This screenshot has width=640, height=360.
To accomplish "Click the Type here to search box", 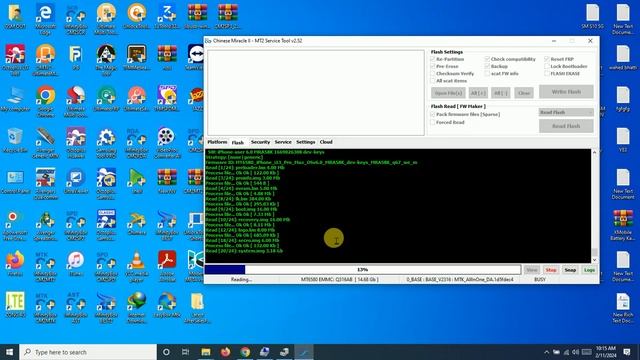I will pyautogui.click(x=88, y=352).
